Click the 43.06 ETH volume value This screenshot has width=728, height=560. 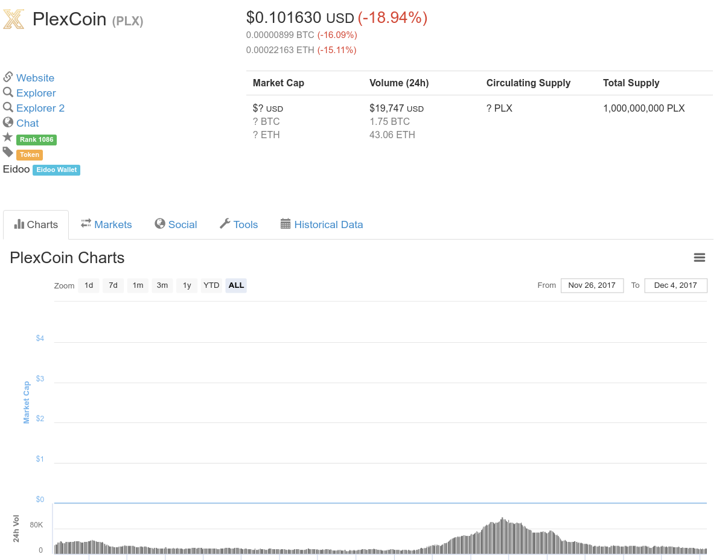(x=392, y=135)
